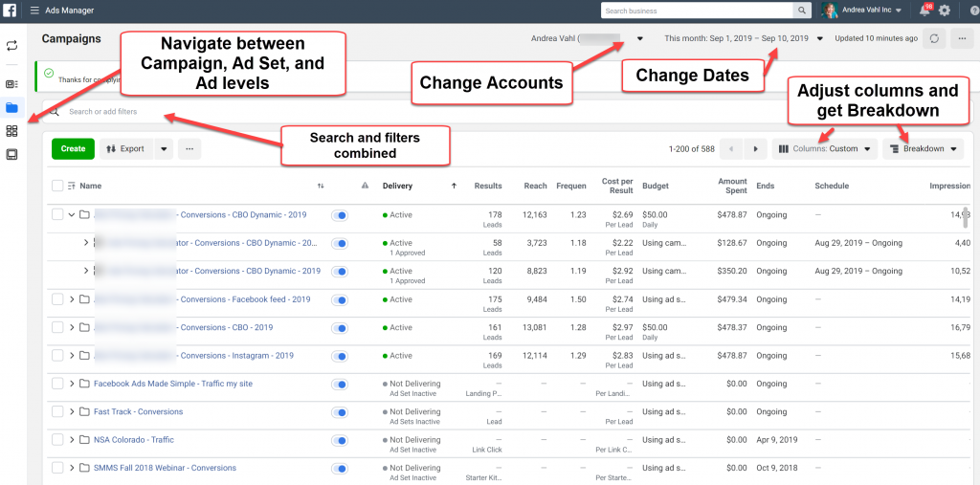Toggle off the CBO Dynamic 2019 campaign
The image size is (980, 485).
340,215
